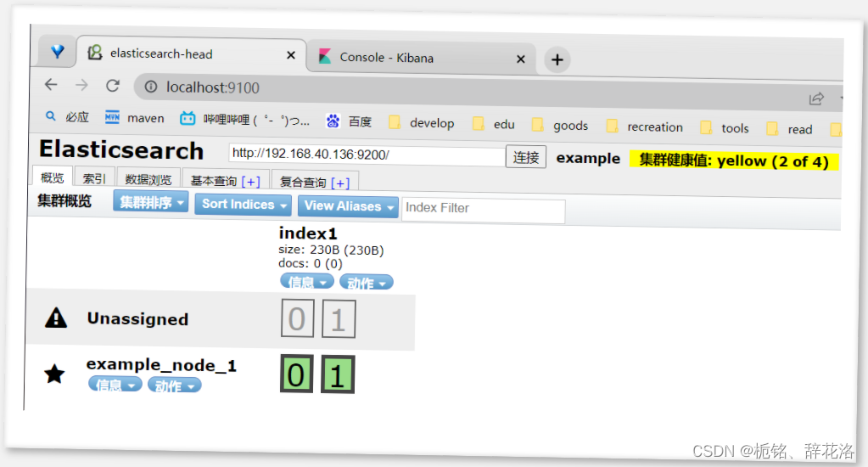Screen dimensions: 868x467
Task: Open the develop bookmark folder
Action: pos(422,122)
